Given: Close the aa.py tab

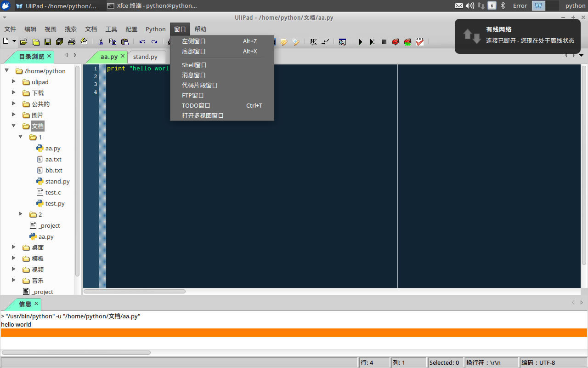Looking at the screenshot, I should pyautogui.click(x=123, y=56).
